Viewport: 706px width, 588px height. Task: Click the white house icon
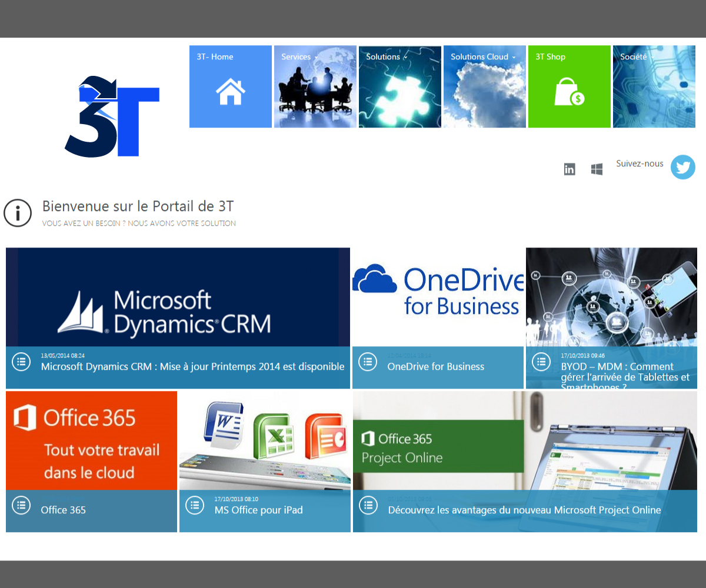click(x=231, y=92)
